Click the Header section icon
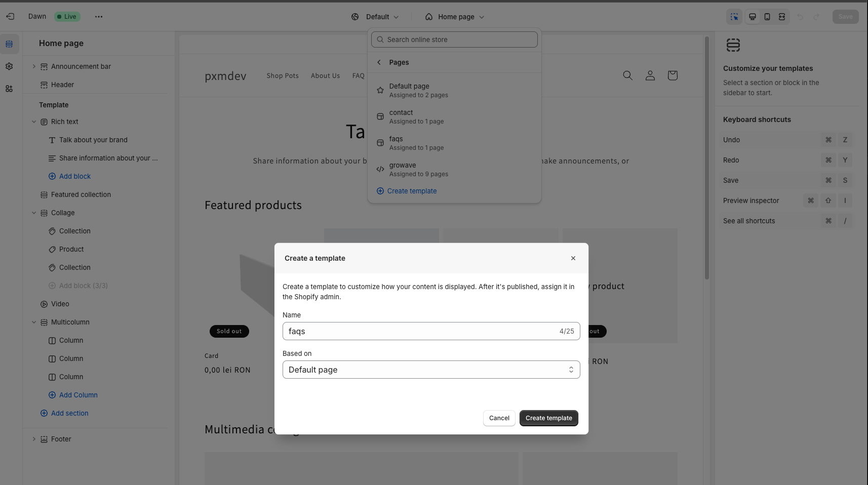 pos(44,85)
